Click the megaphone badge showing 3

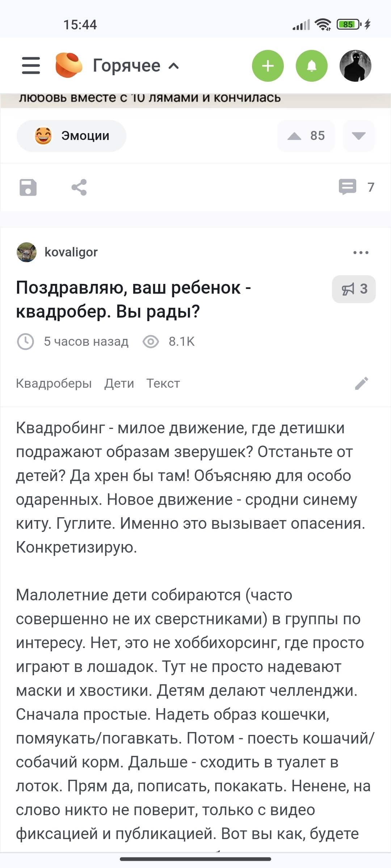coord(354,289)
